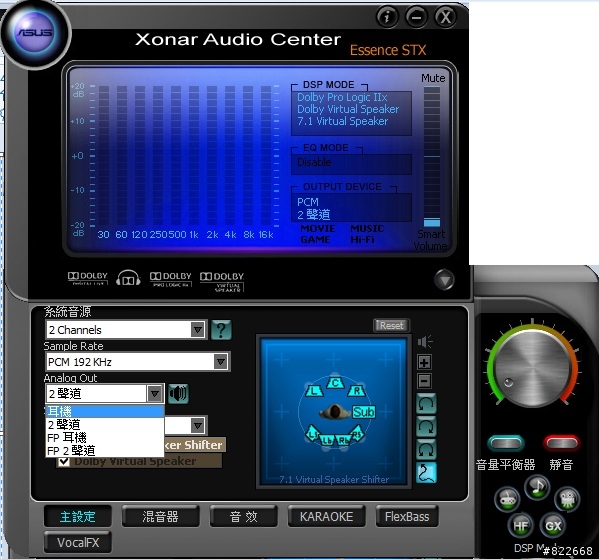Click the listener head icon in the shifter
Viewport: 599px width, 559px height.
(x=334, y=412)
